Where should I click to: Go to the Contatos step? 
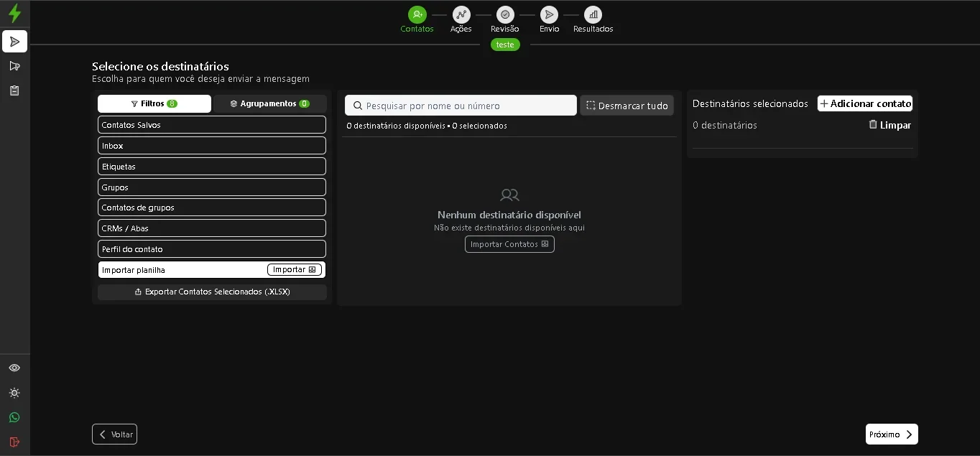(x=417, y=19)
